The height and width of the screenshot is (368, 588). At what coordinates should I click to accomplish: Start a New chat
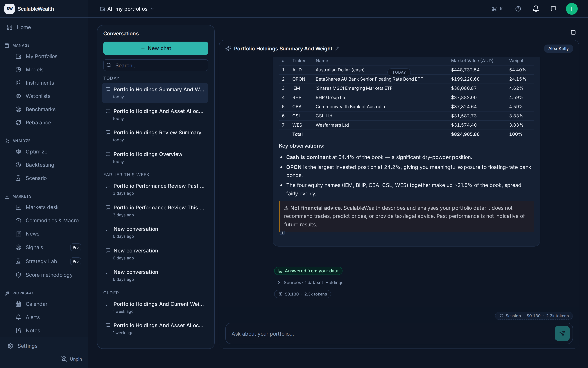pos(155,48)
